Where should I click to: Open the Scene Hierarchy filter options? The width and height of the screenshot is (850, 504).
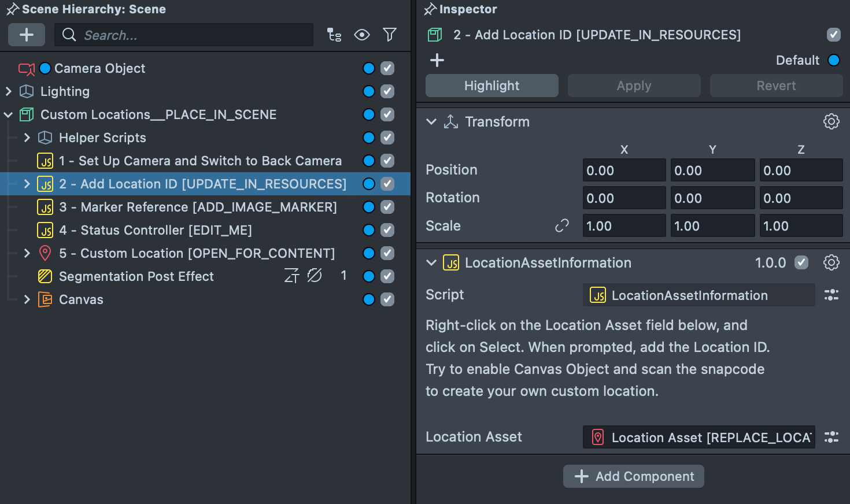389,35
